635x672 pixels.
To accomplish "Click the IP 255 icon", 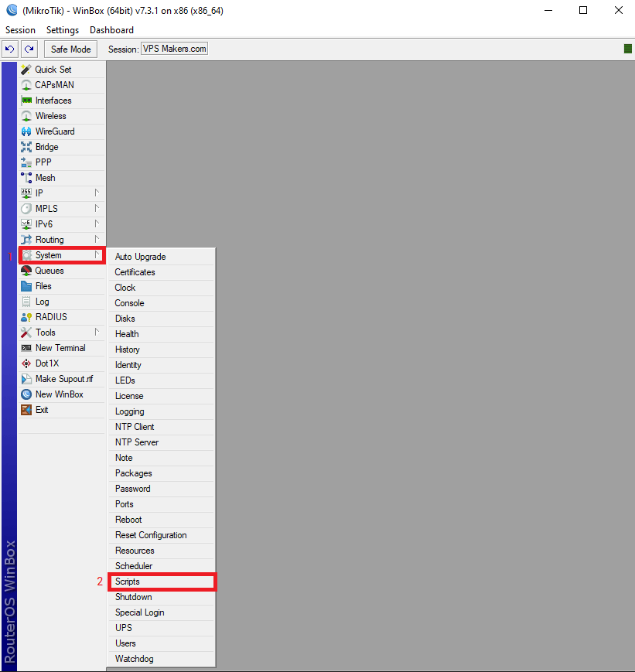I will coord(26,193).
